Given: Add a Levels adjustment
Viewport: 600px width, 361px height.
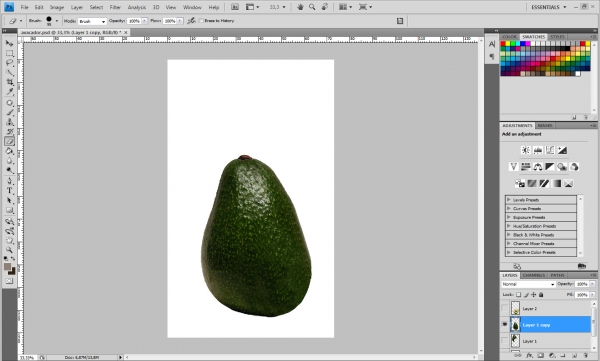Looking at the screenshot, I should pyautogui.click(x=538, y=150).
